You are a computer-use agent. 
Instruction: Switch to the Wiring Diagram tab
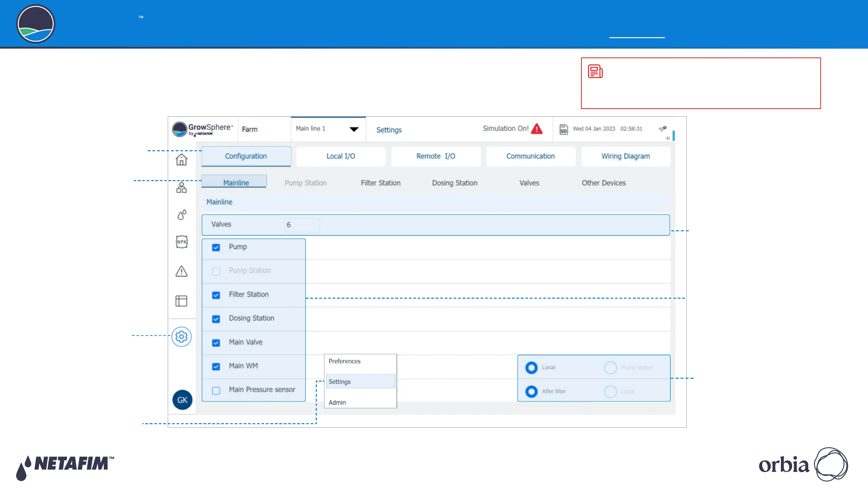pos(625,156)
